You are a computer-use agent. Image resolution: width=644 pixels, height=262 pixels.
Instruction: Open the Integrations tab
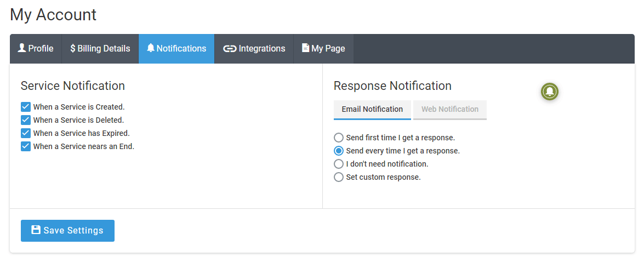[x=254, y=48]
